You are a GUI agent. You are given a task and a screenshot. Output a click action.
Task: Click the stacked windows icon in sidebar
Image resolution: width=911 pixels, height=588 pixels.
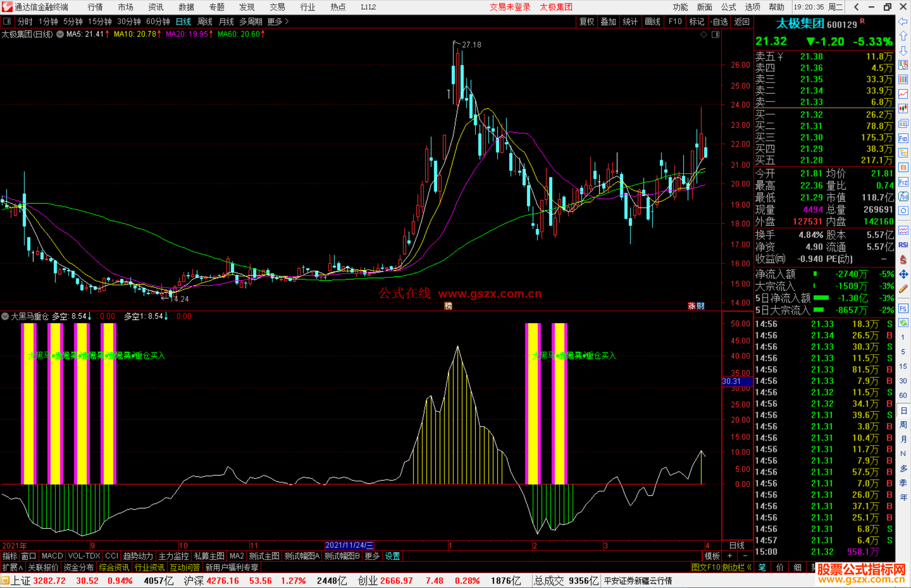tap(903, 124)
